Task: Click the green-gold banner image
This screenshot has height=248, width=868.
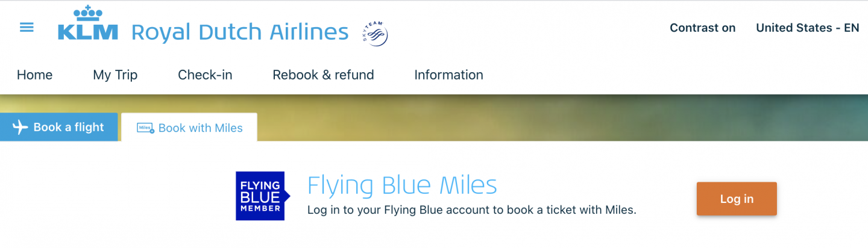Action: (x=542, y=117)
